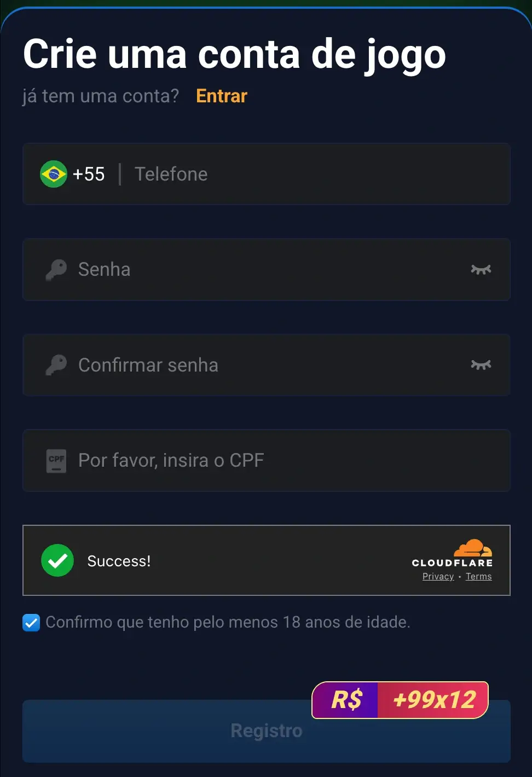
Task: Reveal the Confirmar senha password
Action: [481, 365]
